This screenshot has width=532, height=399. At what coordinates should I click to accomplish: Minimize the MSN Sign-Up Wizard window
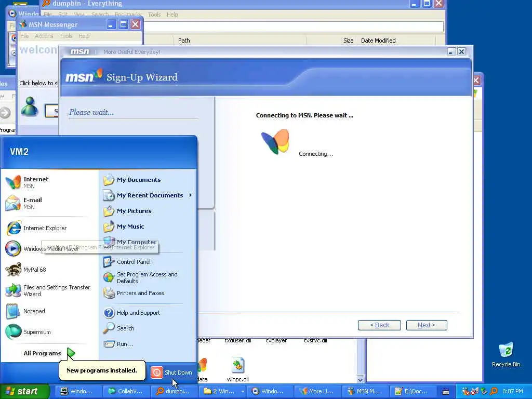click(x=450, y=51)
